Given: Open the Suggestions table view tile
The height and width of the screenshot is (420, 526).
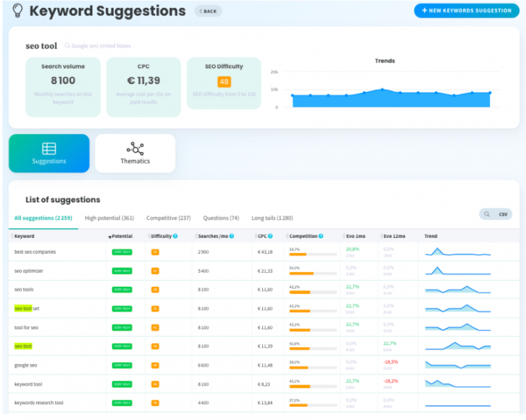Looking at the screenshot, I should [49, 153].
